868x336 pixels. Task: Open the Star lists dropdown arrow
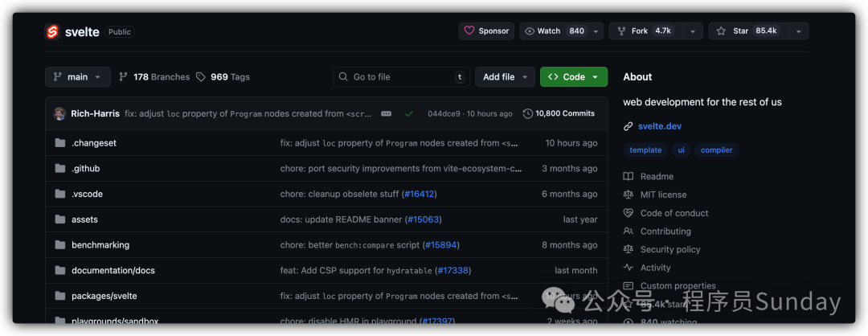click(798, 31)
